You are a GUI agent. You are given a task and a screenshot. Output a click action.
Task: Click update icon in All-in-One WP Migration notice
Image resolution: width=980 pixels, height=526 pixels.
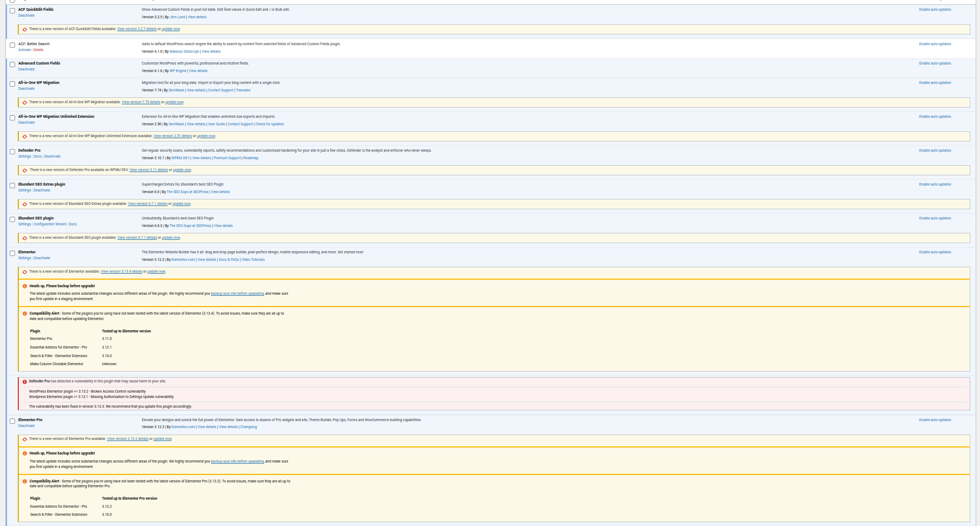point(25,102)
